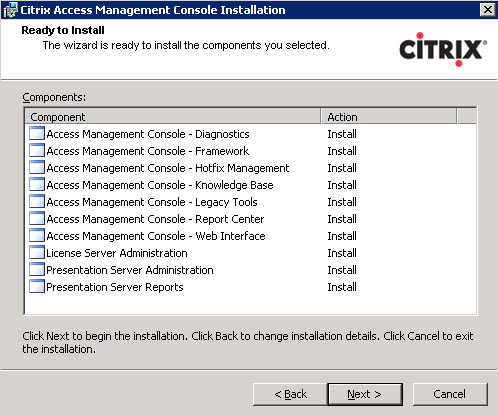
Task: Click Next to begin installation
Action: (x=365, y=394)
